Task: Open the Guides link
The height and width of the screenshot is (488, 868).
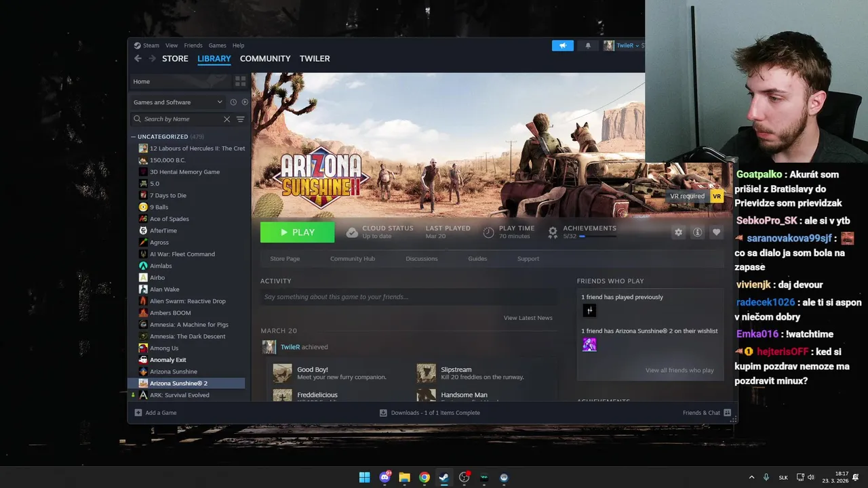Action: 477,259
